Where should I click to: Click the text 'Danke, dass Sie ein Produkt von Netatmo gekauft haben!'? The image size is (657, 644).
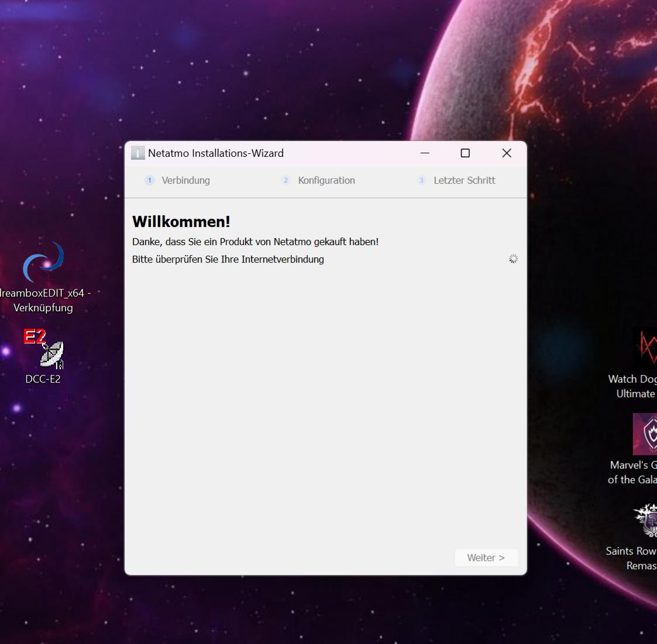(x=255, y=242)
